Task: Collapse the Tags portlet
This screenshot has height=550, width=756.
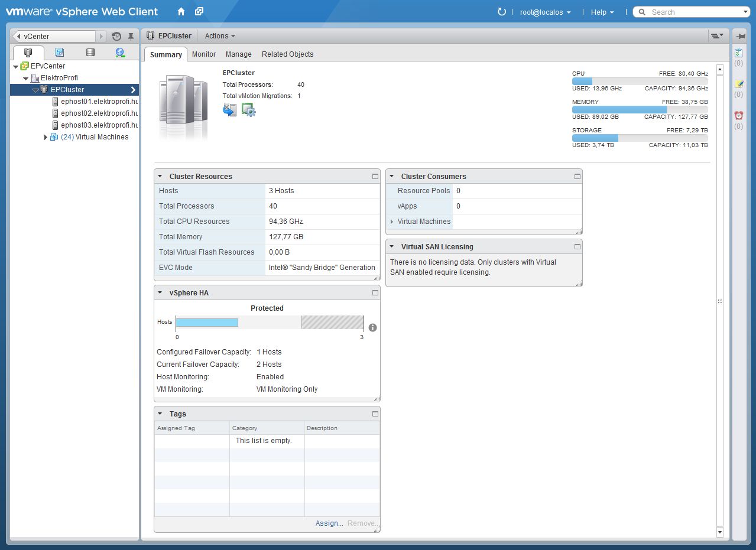Action: point(160,414)
